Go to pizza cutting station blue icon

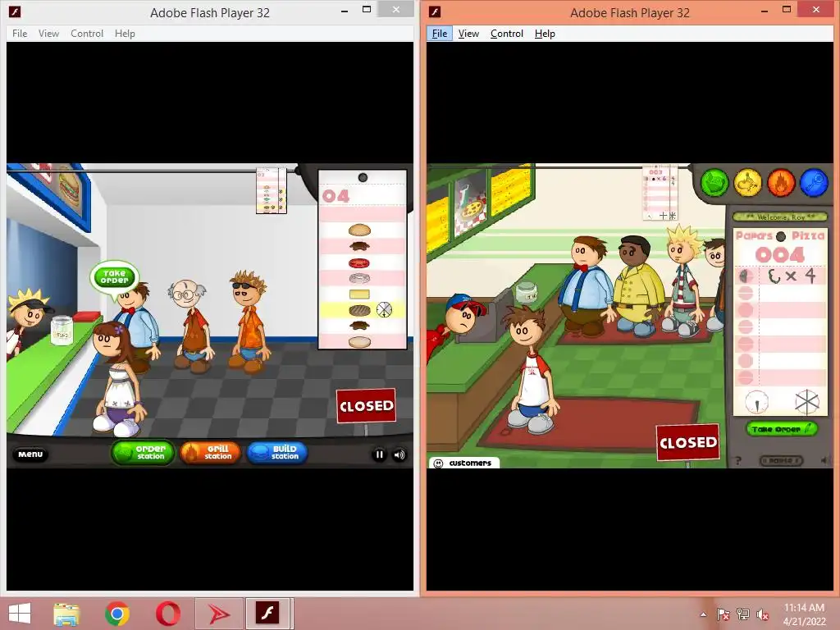814,182
